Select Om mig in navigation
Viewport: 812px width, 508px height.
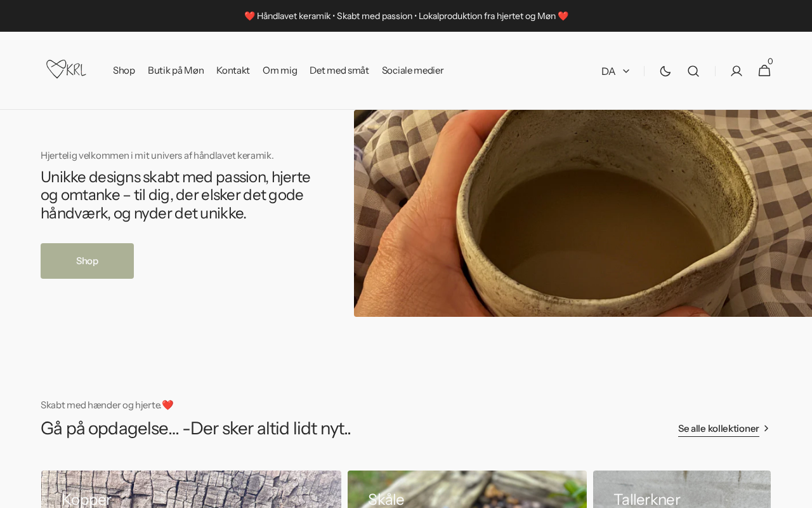280,70
